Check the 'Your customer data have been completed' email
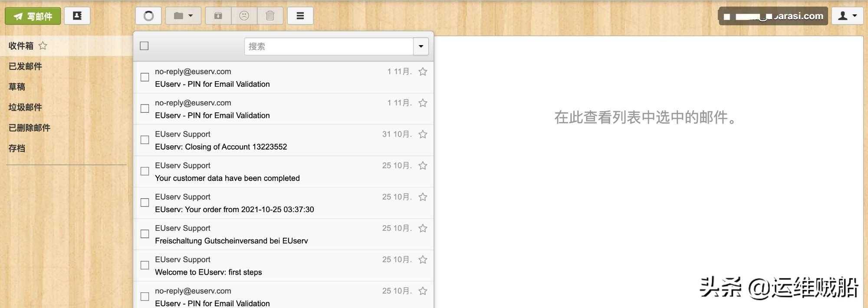The height and width of the screenshot is (308, 868). click(145, 171)
